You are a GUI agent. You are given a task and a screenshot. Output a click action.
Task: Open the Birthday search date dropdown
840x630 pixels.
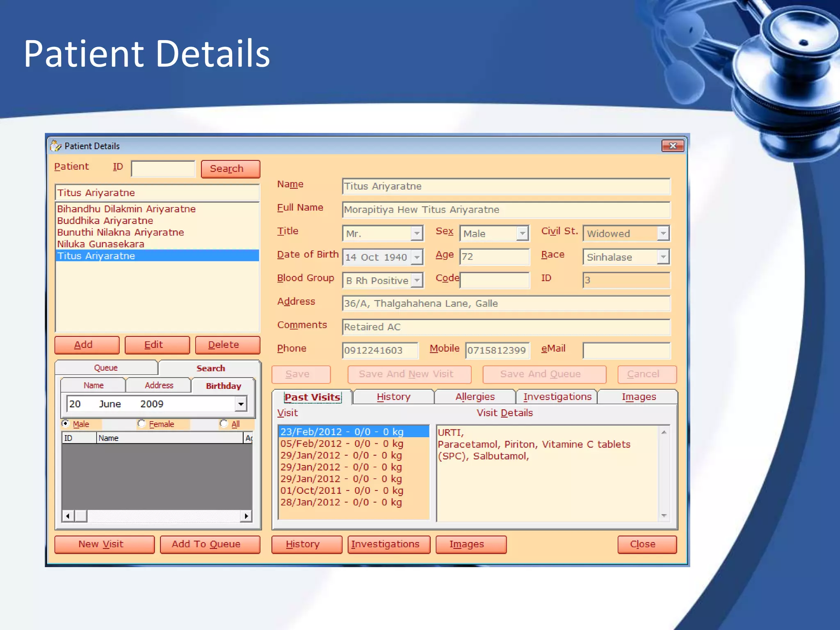tap(241, 404)
